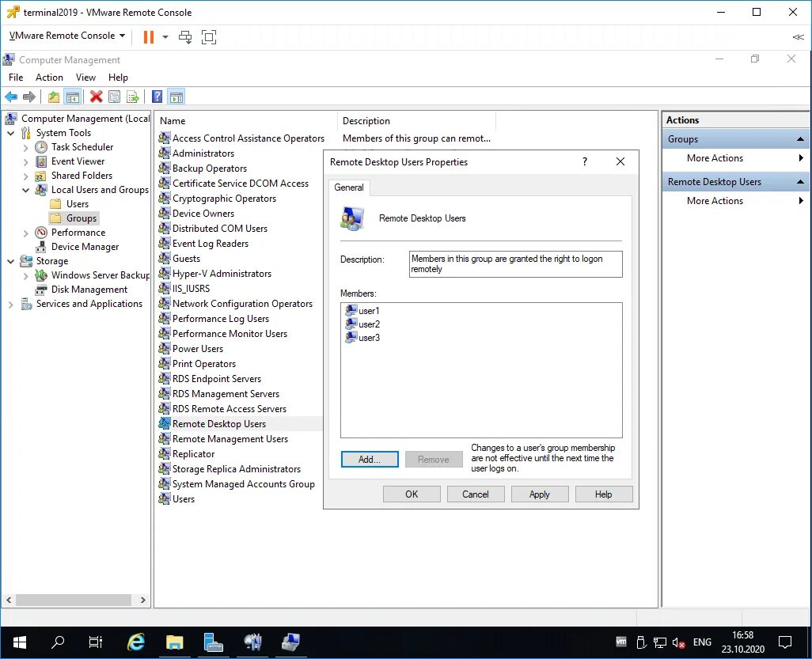Click the Send Ctrl+Alt+Del VMware icon

pos(185,36)
